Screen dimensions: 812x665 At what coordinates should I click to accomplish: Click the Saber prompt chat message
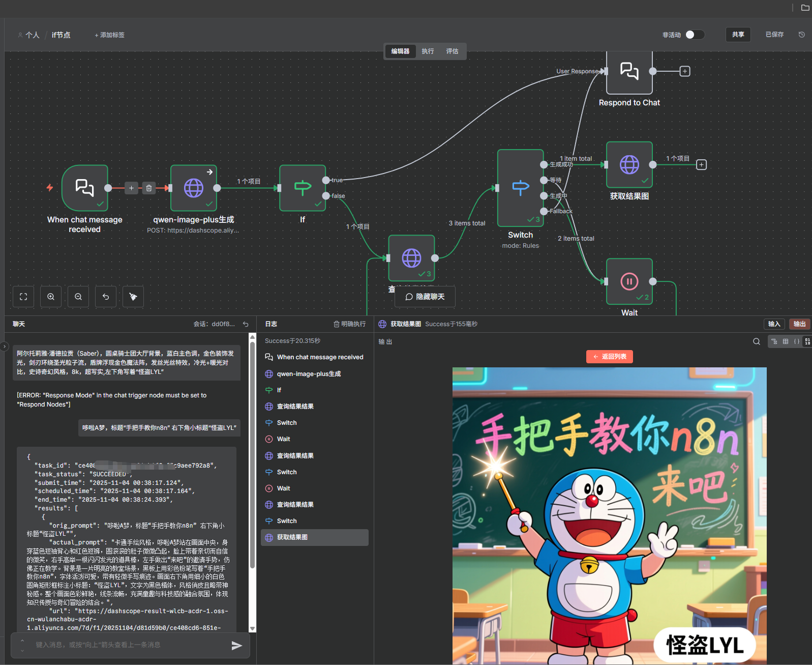coord(127,362)
